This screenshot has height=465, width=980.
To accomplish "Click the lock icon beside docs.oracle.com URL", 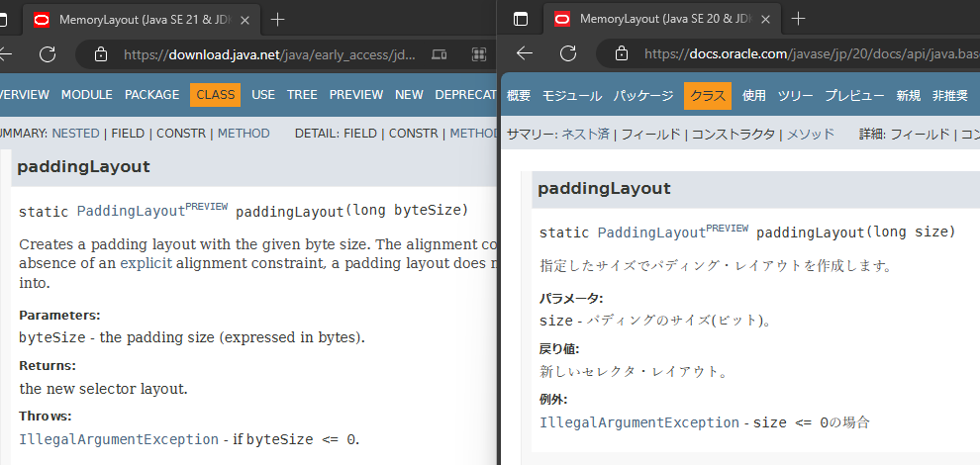I will click(622, 53).
